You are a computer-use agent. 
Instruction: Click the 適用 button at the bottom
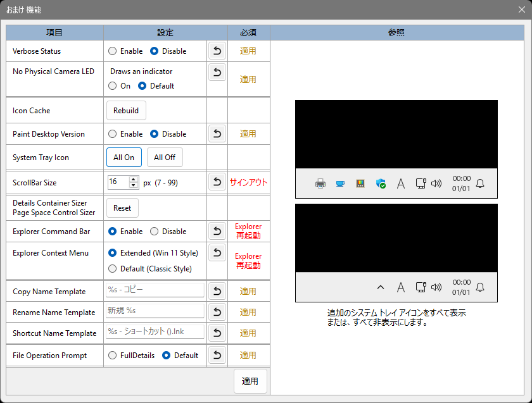click(250, 381)
